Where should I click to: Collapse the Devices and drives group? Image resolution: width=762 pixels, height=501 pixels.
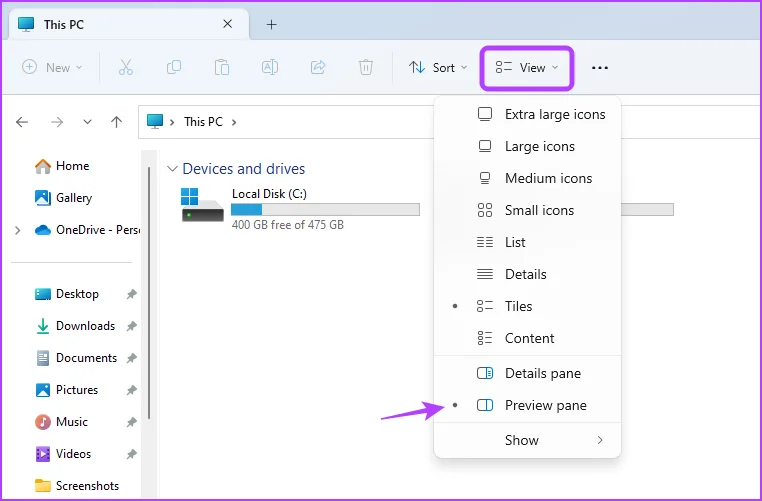[172, 169]
